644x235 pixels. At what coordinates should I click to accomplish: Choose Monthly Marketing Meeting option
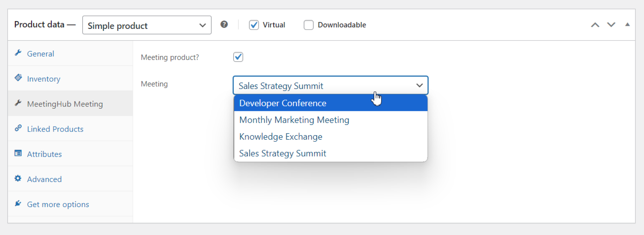330,120
